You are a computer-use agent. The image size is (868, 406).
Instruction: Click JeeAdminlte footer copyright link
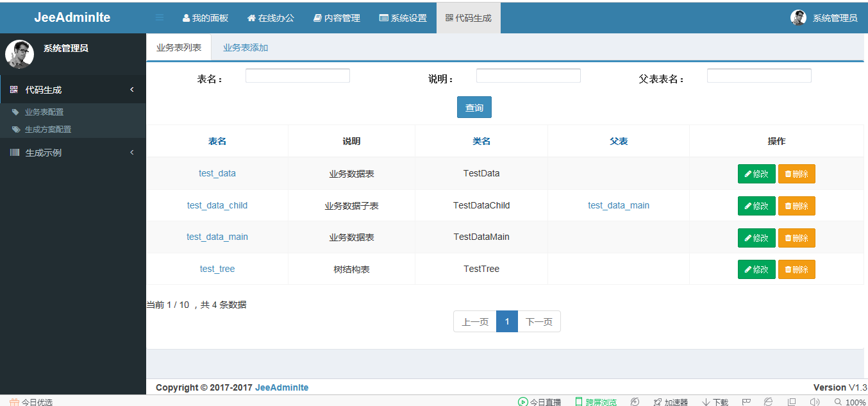282,387
